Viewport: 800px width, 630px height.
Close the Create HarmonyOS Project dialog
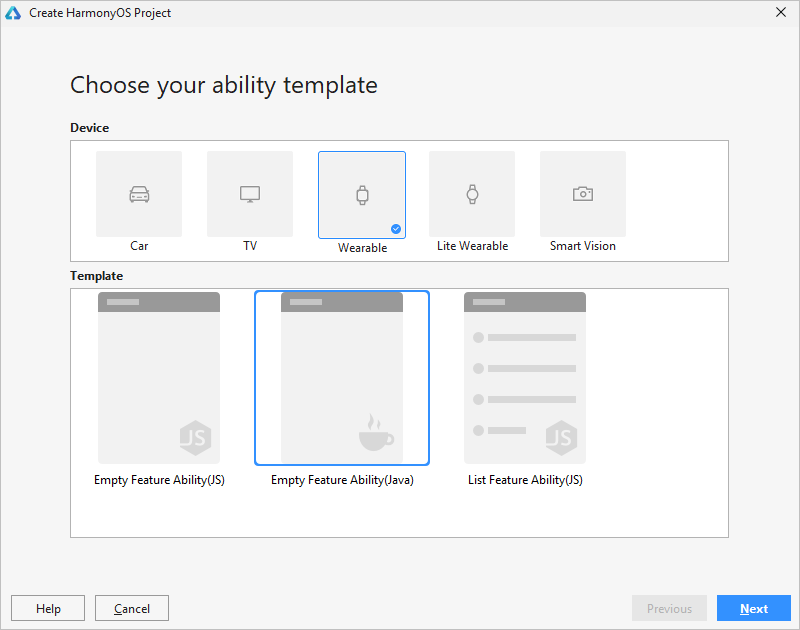(x=781, y=12)
